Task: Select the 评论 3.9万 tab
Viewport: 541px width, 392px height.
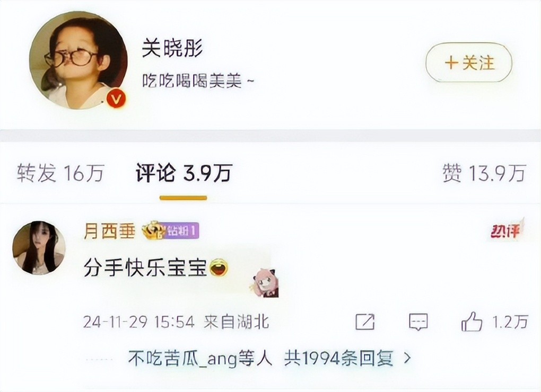Action: click(184, 173)
